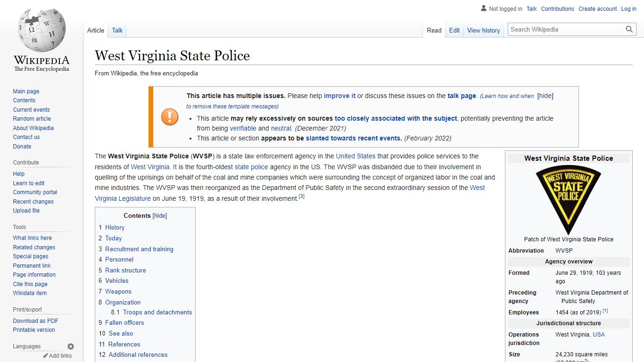
Task: Click Create account
Action: click(598, 9)
